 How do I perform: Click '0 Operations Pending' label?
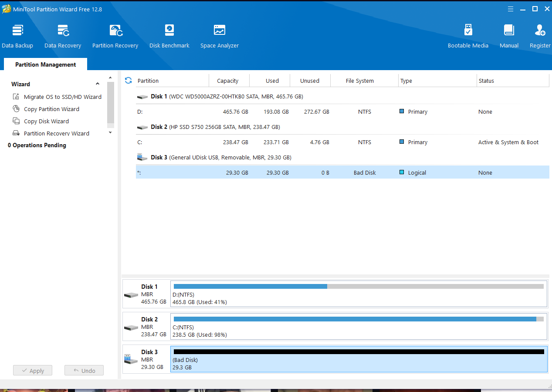tap(37, 145)
